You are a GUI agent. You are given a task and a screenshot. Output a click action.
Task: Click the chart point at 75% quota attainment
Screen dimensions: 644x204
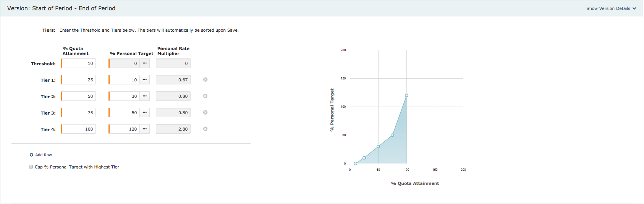pyautogui.click(x=392, y=135)
